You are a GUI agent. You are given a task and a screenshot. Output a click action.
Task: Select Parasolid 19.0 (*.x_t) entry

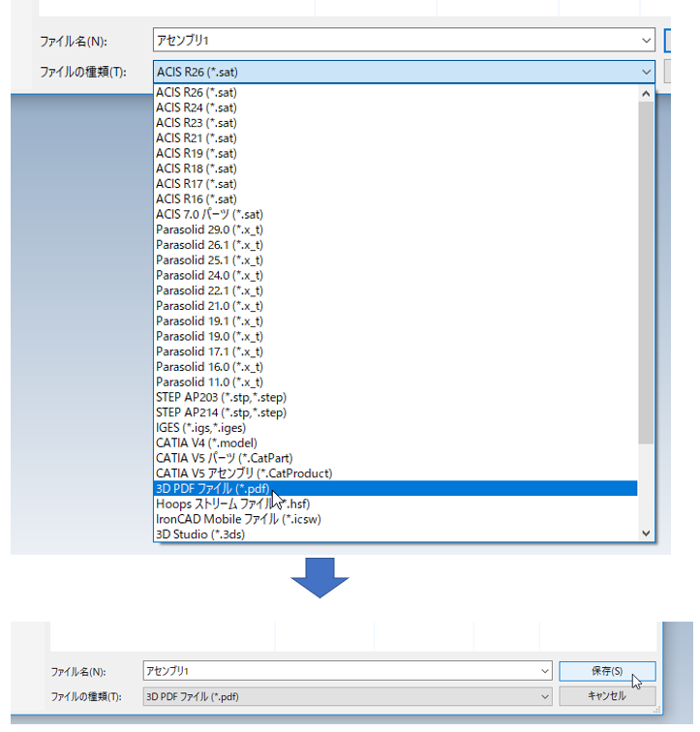click(395, 337)
